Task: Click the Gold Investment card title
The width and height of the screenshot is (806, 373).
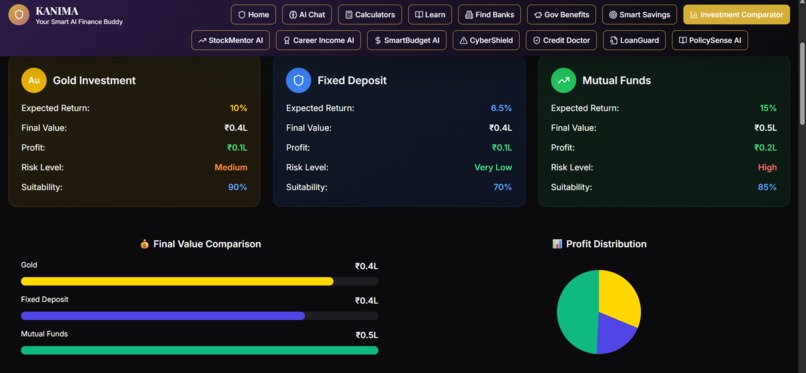Action: (x=94, y=81)
